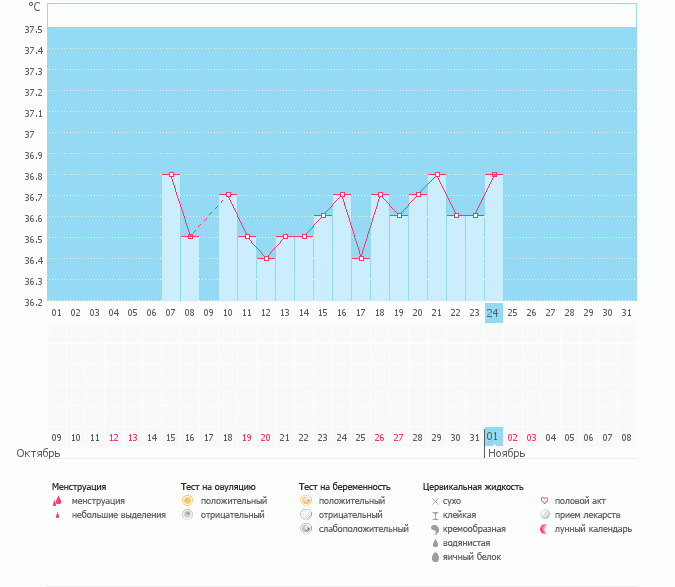Click the positive ovulation test icon
675x587 pixels.
pyautogui.click(x=187, y=501)
